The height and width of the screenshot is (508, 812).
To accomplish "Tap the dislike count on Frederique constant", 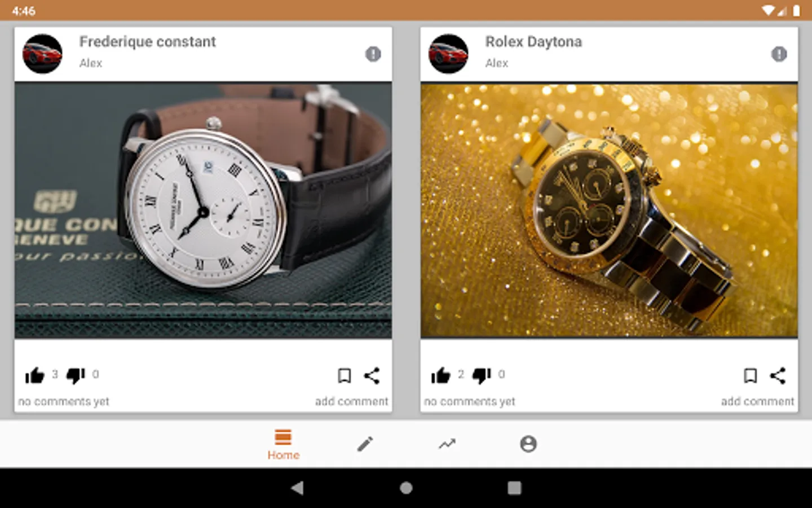I will [95, 374].
